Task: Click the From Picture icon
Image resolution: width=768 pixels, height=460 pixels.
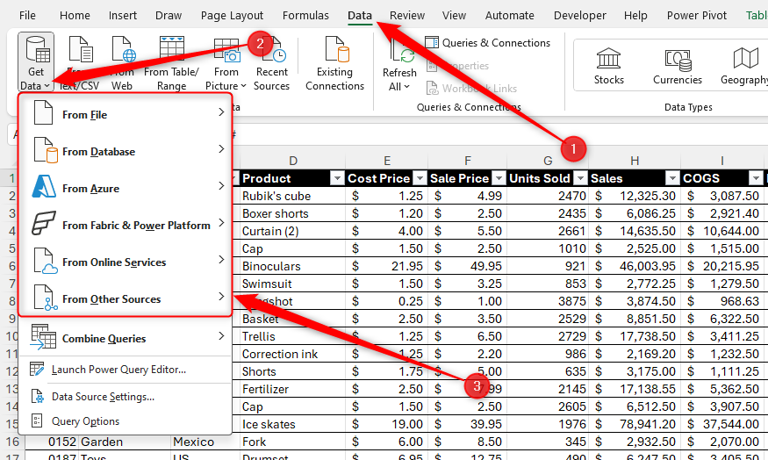Action: point(226,50)
